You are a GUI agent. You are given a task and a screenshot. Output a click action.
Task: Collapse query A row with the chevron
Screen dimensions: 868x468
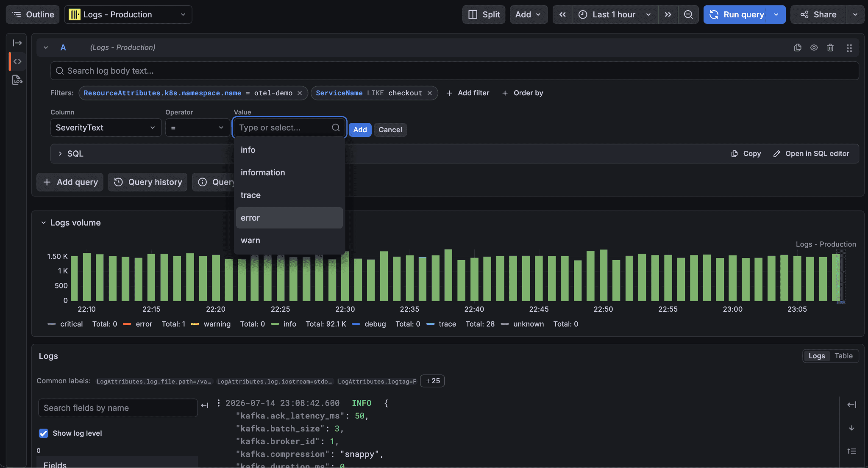pos(46,47)
